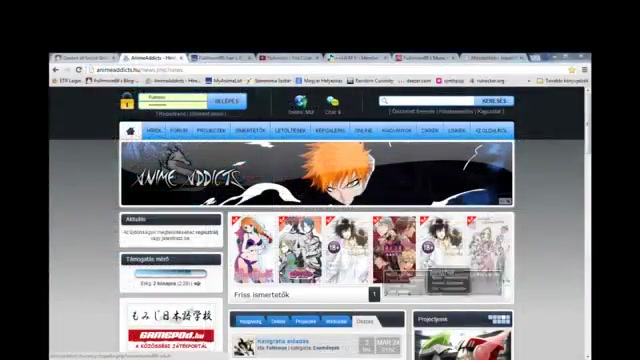Click the KERESÉS search button

[494, 101]
